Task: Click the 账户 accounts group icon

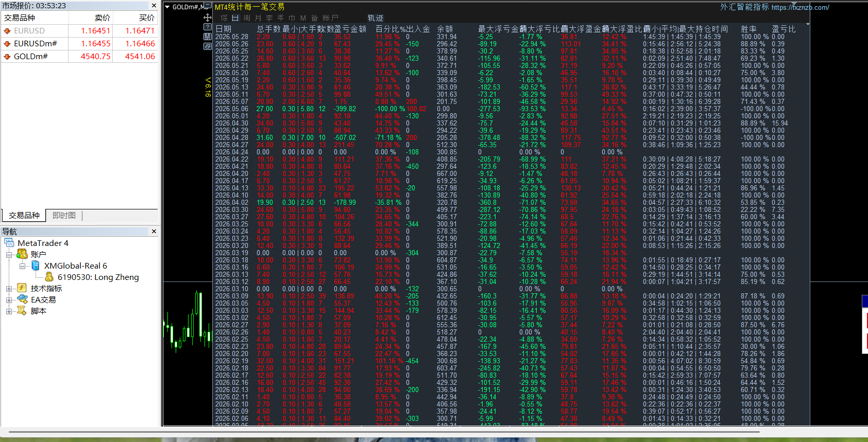Action: pyautogui.click(x=22, y=254)
